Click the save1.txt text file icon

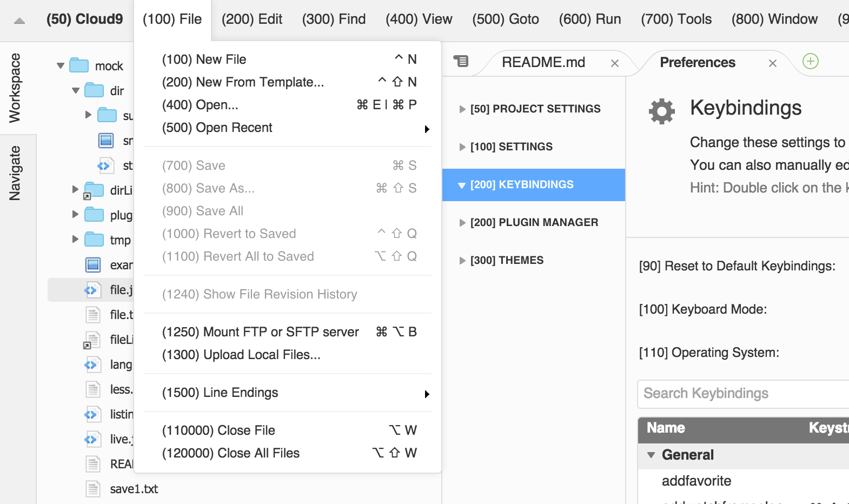pyautogui.click(x=93, y=489)
